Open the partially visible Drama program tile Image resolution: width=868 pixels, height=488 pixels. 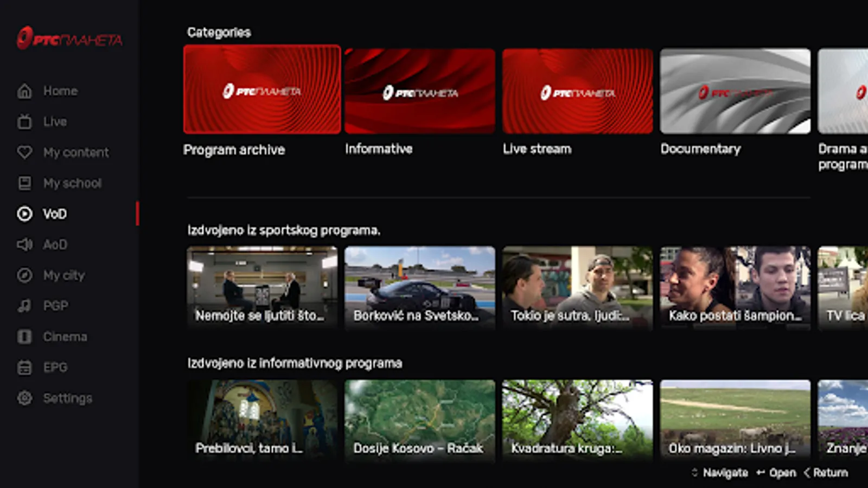843,91
